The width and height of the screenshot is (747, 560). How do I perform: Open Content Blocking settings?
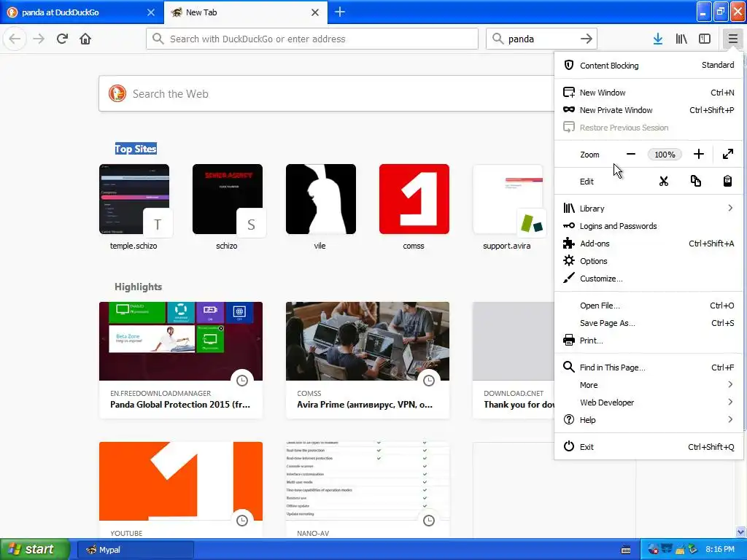pos(649,65)
